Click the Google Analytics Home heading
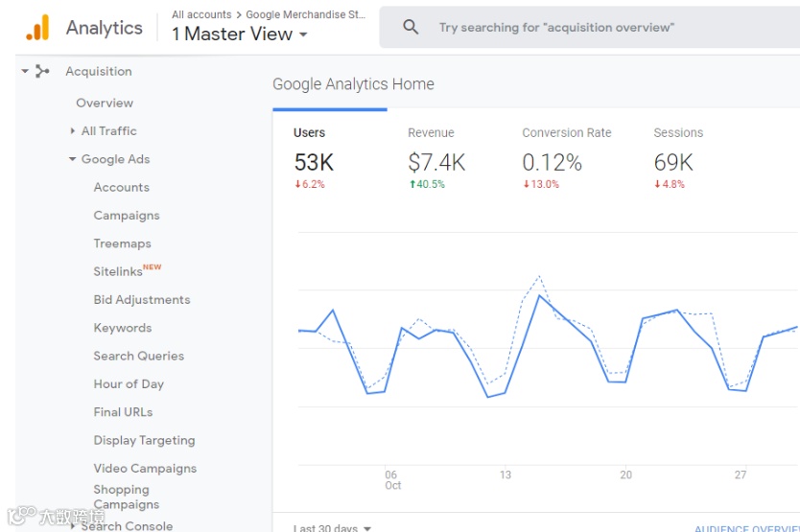Screen dimensions: 800x532 (353, 83)
